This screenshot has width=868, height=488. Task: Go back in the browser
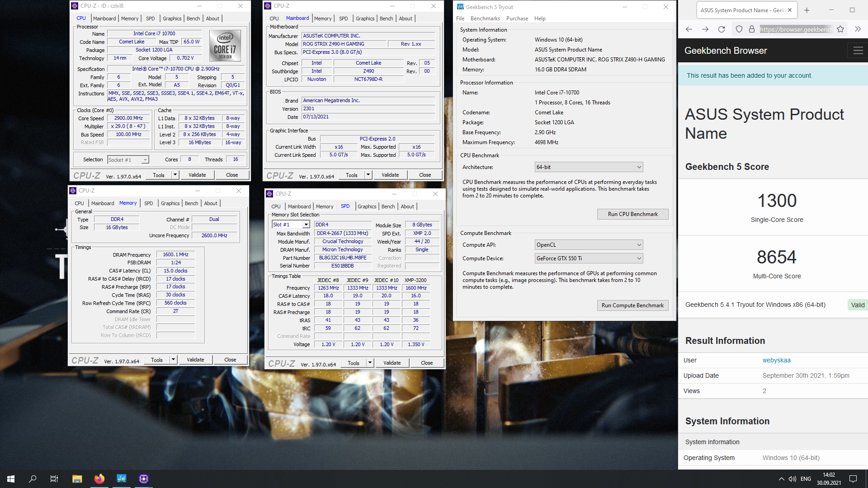coord(689,29)
